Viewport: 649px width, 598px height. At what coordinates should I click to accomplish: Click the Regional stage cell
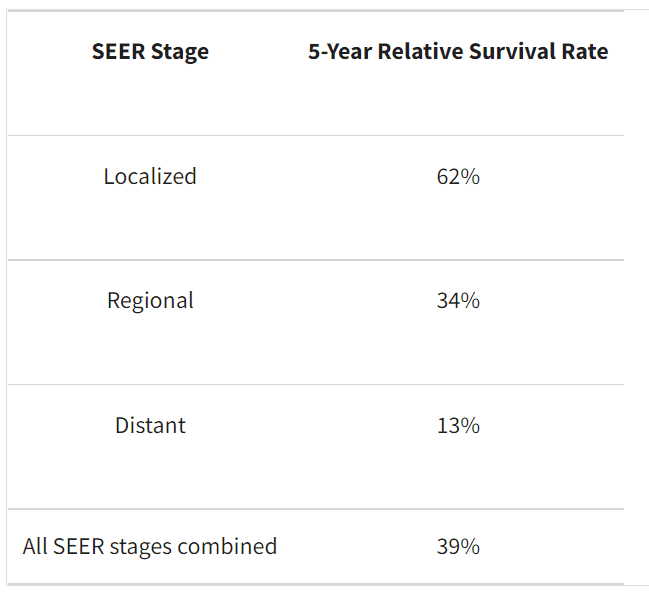150,301
